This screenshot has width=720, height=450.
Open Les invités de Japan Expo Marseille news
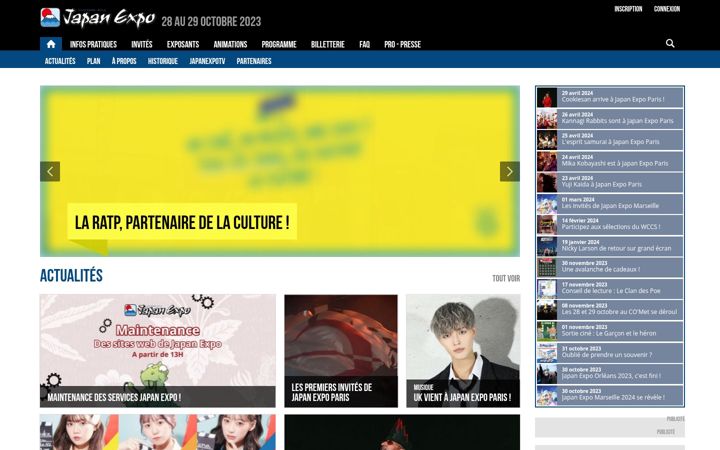[x=610, y=204]
